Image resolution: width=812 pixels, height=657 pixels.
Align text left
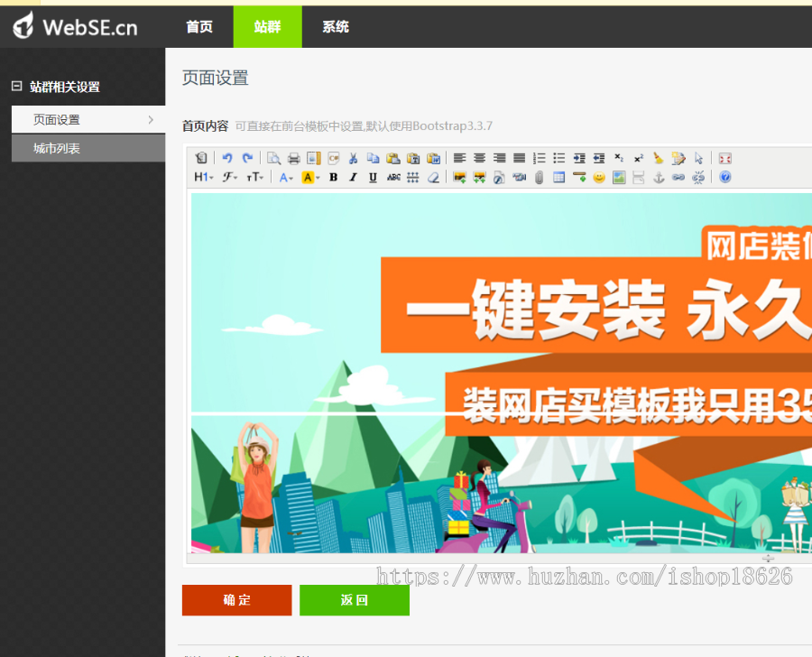click(x=459, y=158)
